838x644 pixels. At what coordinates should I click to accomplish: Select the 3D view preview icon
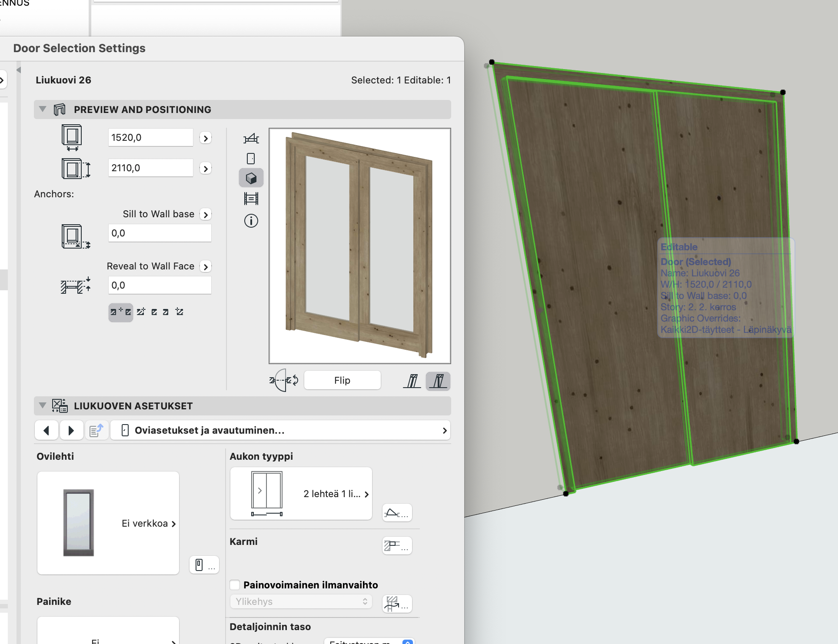[x=251, y=178]
